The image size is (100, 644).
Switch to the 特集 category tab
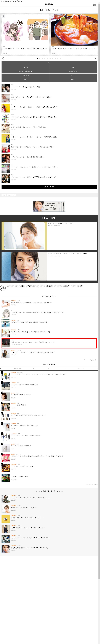pos(73,67)
